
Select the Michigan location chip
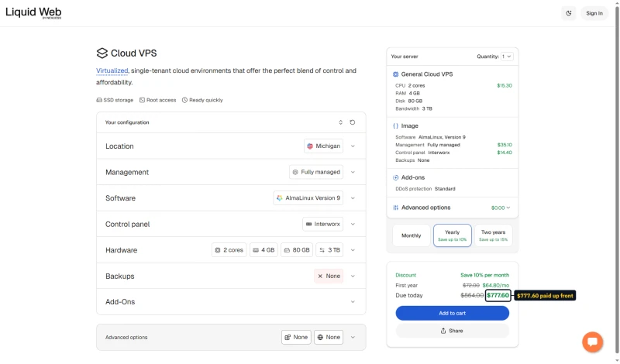(323, 146)
